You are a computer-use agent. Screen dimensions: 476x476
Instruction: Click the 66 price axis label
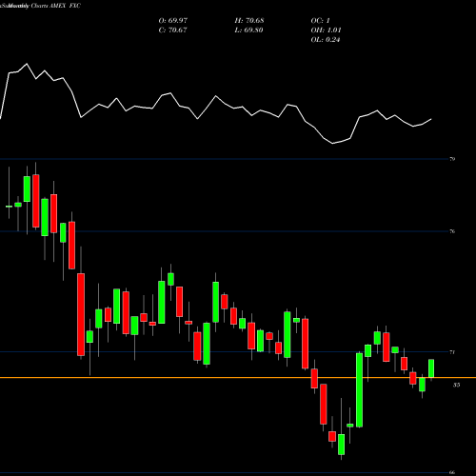pyautogui.click(x=452, y=472)
